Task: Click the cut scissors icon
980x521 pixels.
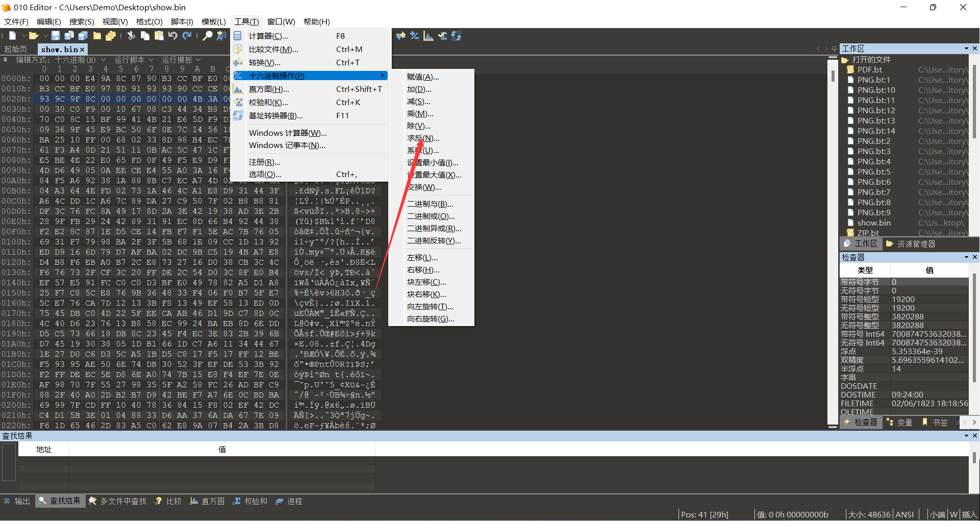Action: click(x=132, y=36)
